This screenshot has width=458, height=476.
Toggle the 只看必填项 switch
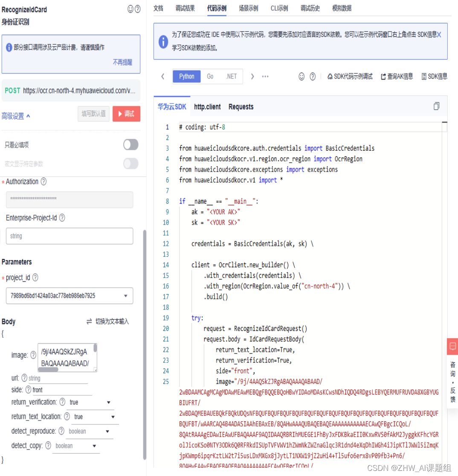click(x=131, y=144)
